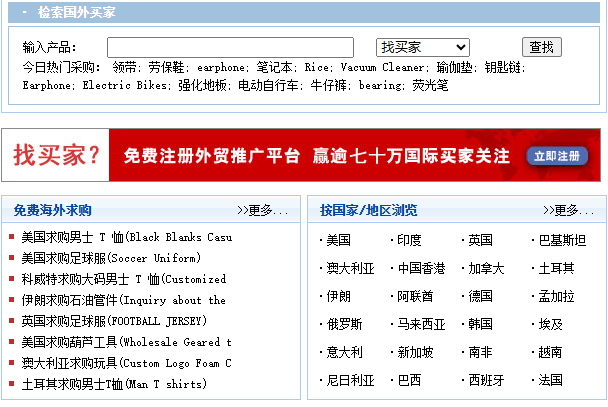This screenshot has height=407, width=608.
Task: Click the 查找 search button
Action: [542, 47]
